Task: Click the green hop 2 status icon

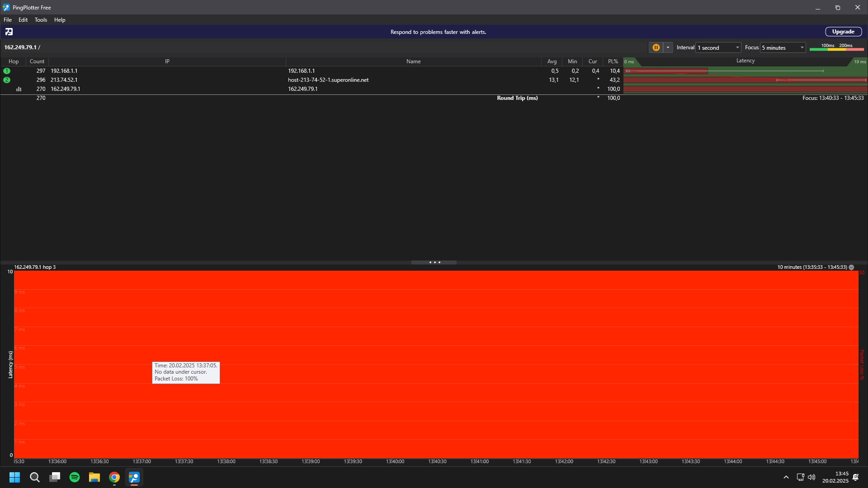Action: tap(7, 80)
